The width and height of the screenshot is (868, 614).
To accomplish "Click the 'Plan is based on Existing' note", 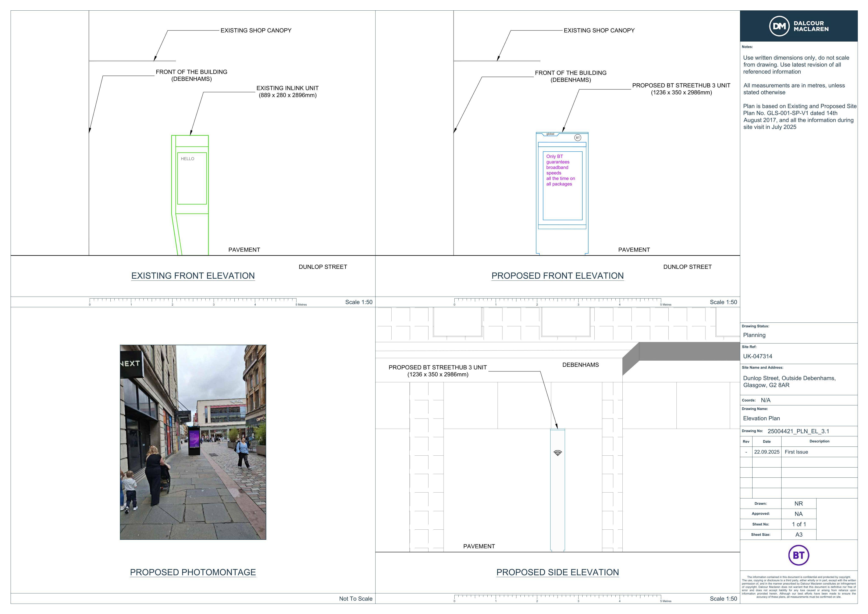I will 800,117.
